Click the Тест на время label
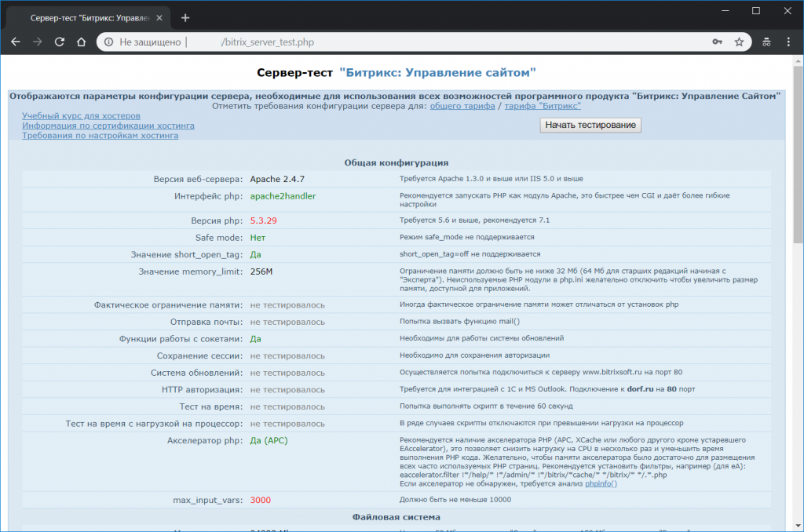804x532 pixels. pos(211,406)
